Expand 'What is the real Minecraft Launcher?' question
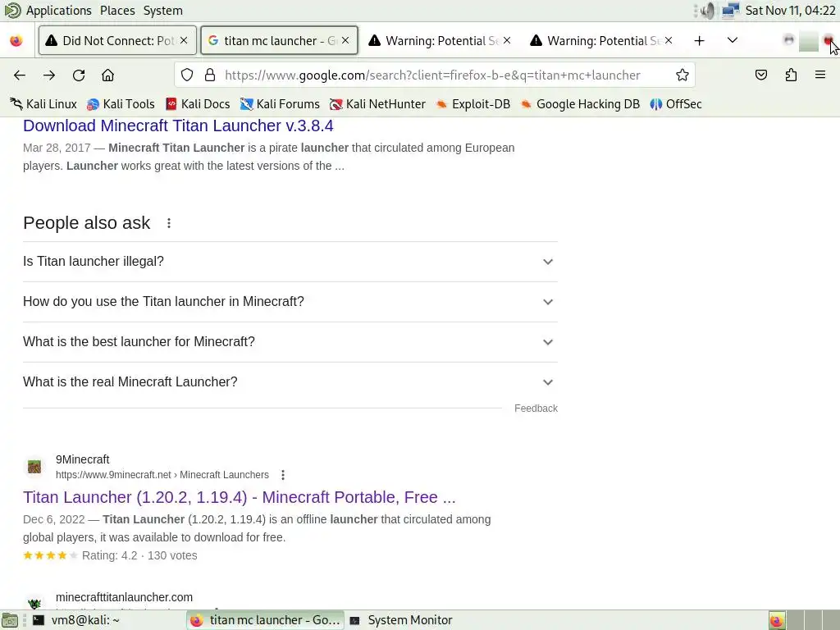 click(290, 382)
